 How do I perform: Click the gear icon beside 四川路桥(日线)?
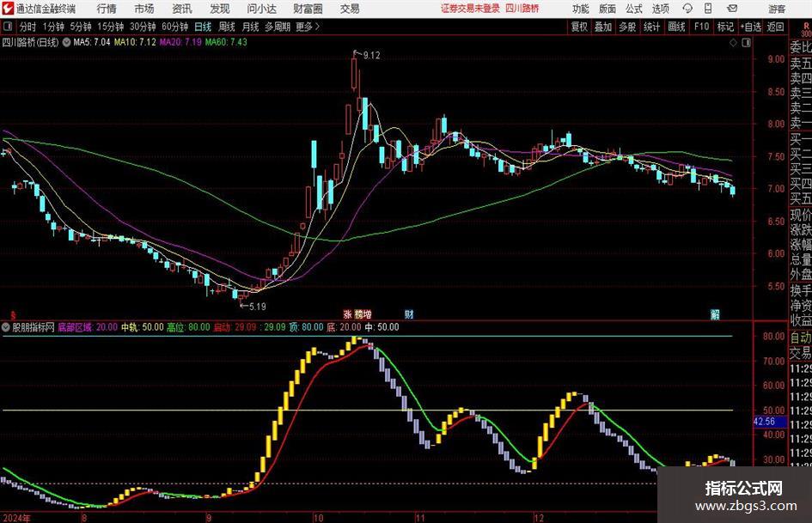click(66, 42)
